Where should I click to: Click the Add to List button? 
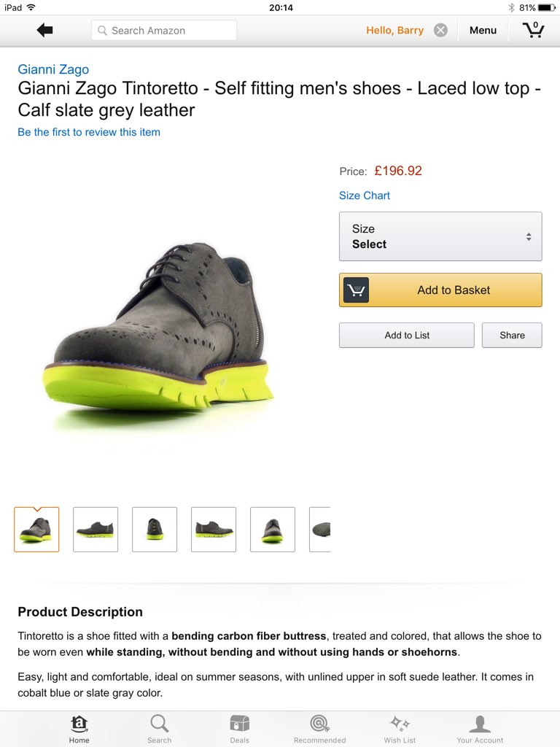pyautogui.click(x=407, y=335)
